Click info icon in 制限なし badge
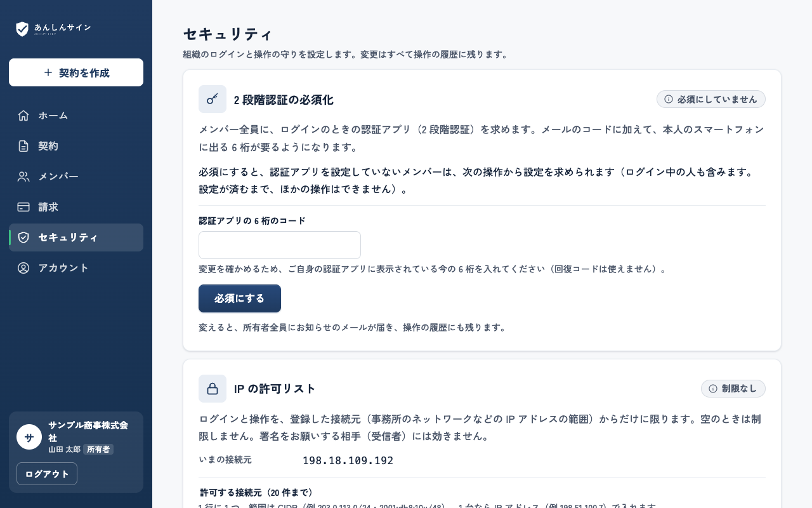The width and height of the screenshot is (812, 508). (713, 389)
